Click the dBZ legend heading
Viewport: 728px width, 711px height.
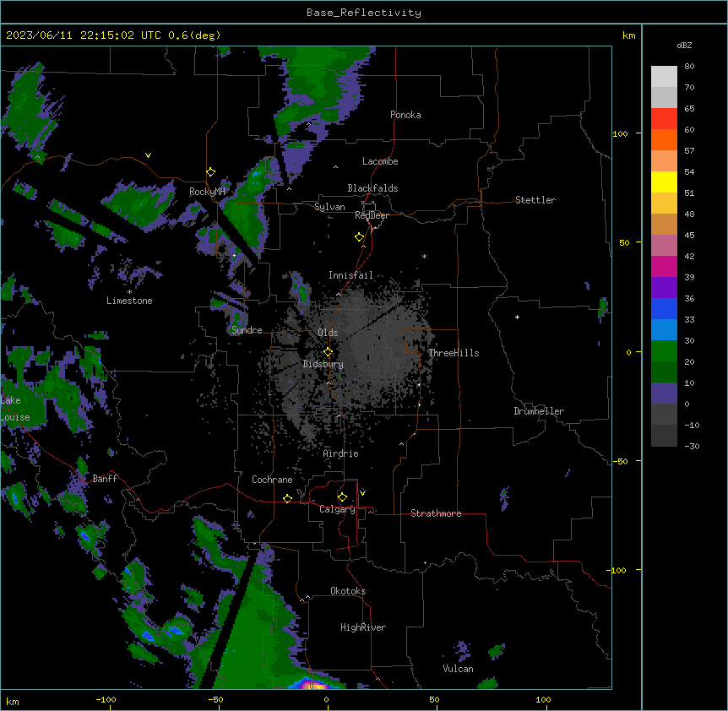click(684, 46)
